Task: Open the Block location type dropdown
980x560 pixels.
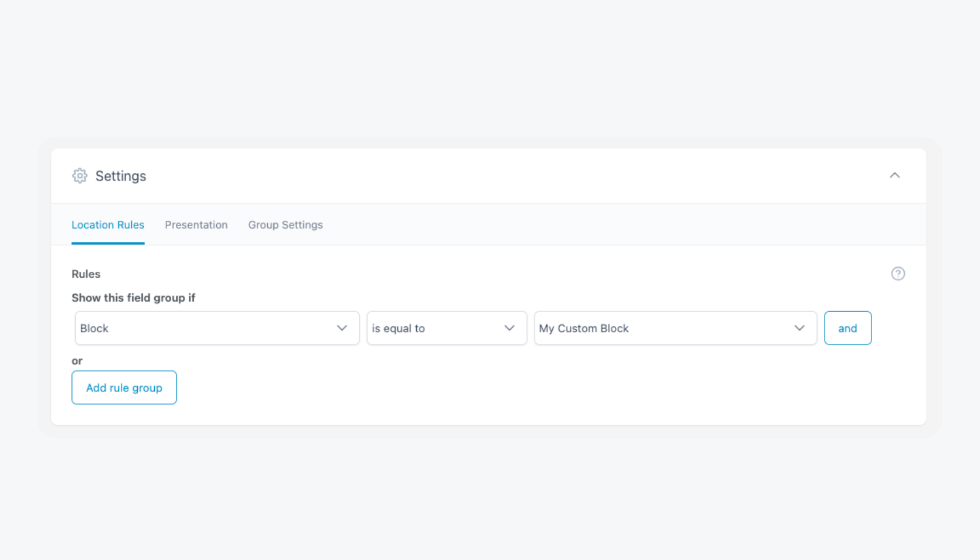Action: pos(217,328)
